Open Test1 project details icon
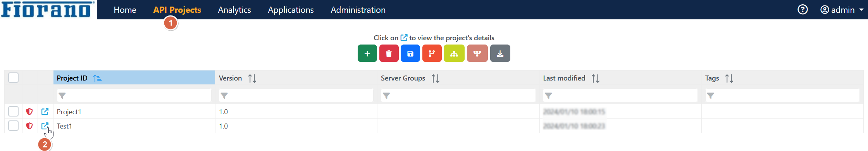868x151 pixels. point(45,126)
